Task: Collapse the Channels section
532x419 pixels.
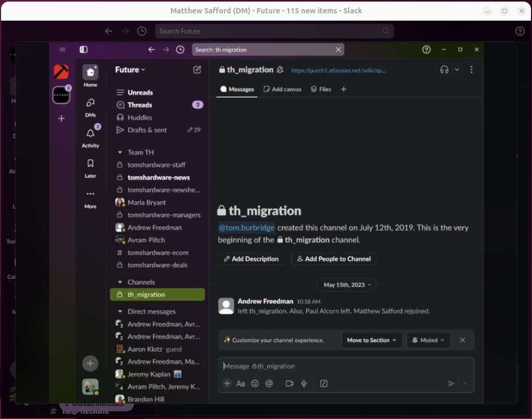Action: tap(120, 282)
